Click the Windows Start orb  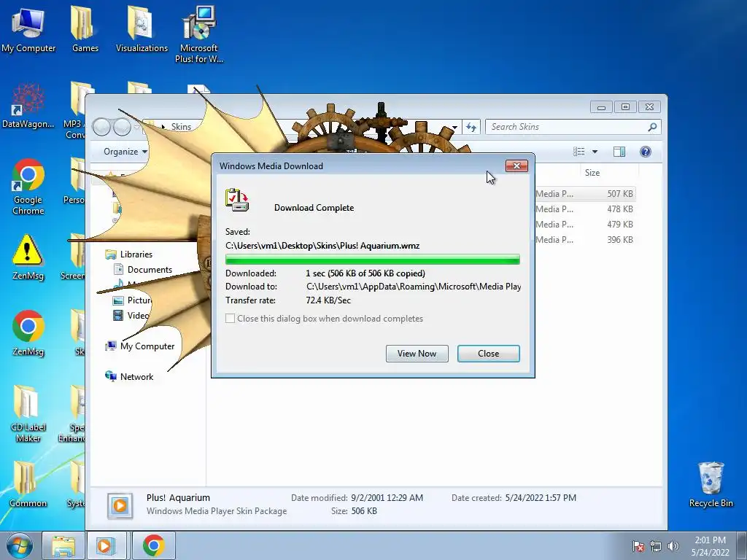pos(20,545)
